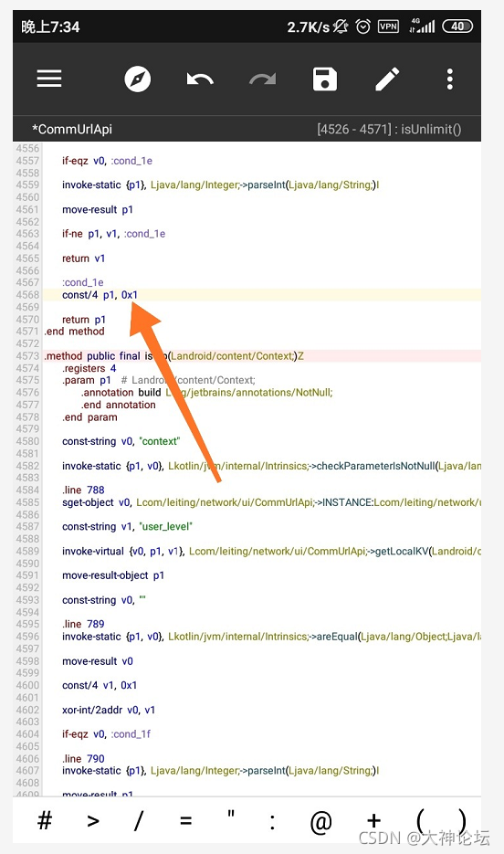504x854 pixels.
Task: Tap the muted notification bell icon
Action: point(341,26)
